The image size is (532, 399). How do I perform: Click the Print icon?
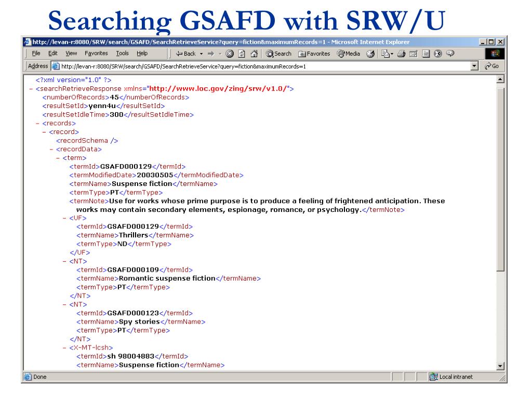402,54
